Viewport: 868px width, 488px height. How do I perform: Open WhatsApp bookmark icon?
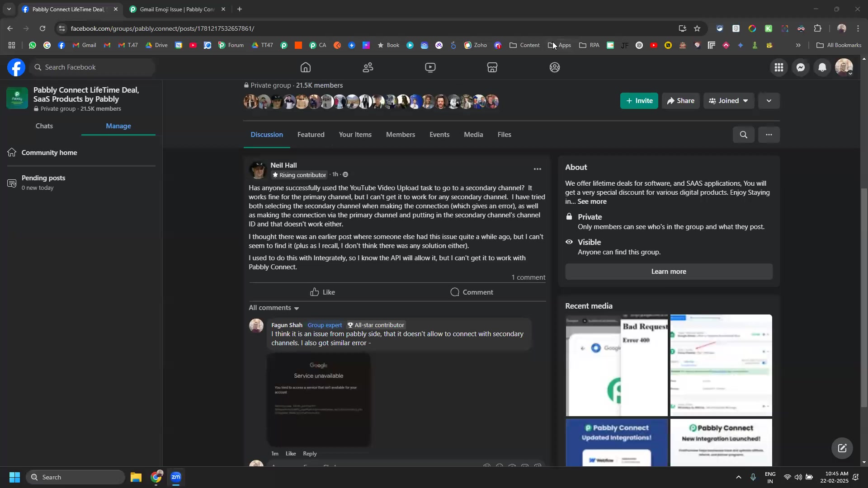coord(33,45)
